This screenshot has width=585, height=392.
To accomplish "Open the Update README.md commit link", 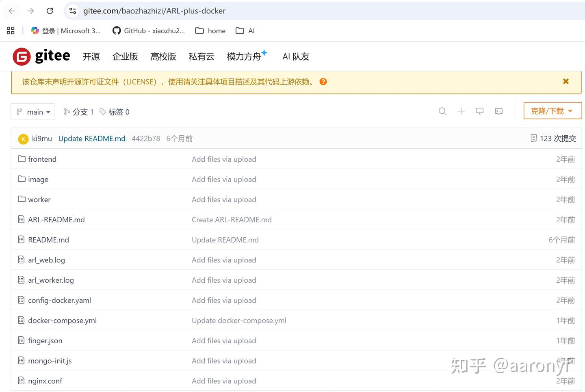I will 91,138.
